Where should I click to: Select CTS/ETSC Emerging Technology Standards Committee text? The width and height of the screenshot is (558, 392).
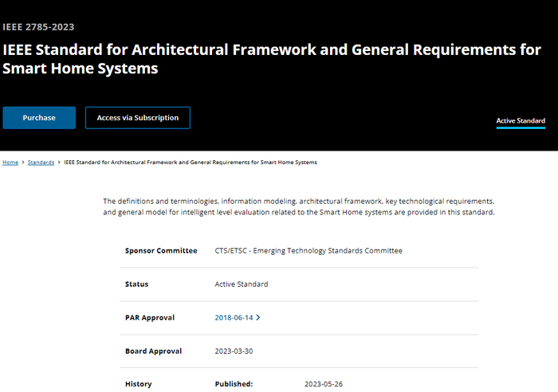pyautogui.click(x=308, y=251)
